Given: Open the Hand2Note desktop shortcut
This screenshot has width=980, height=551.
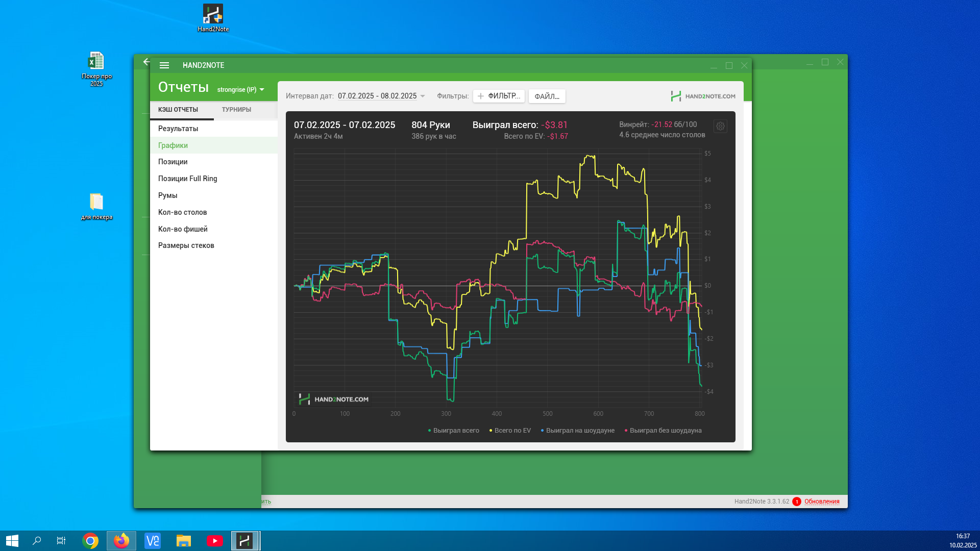Looking at the screenshot, I should (x=213, y=18).
